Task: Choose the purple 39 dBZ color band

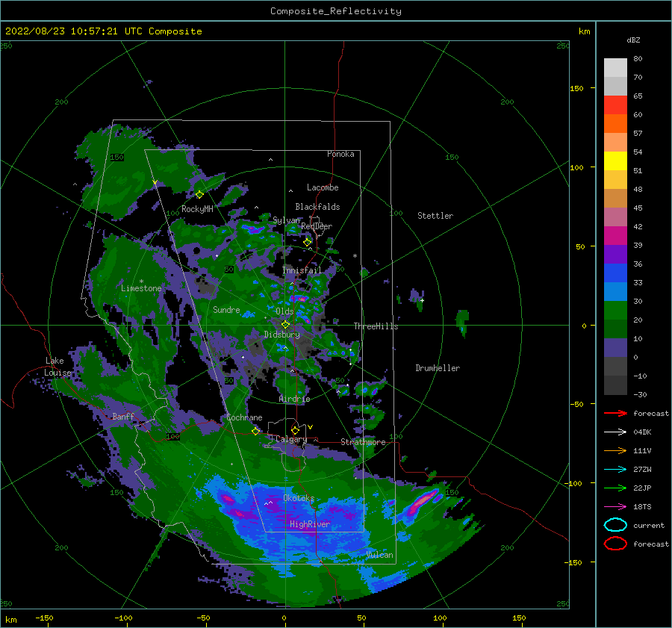Action: (615, 254)
